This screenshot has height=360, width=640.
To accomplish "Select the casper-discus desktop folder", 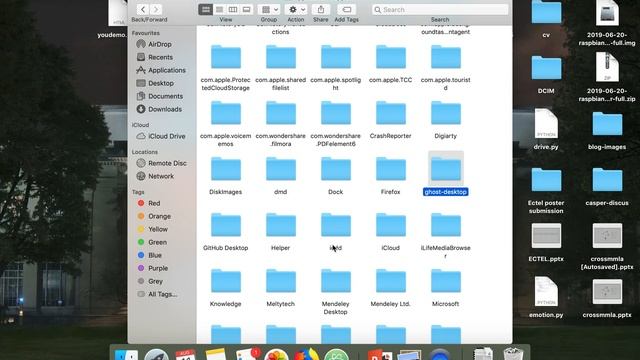I will click(607, 180).
